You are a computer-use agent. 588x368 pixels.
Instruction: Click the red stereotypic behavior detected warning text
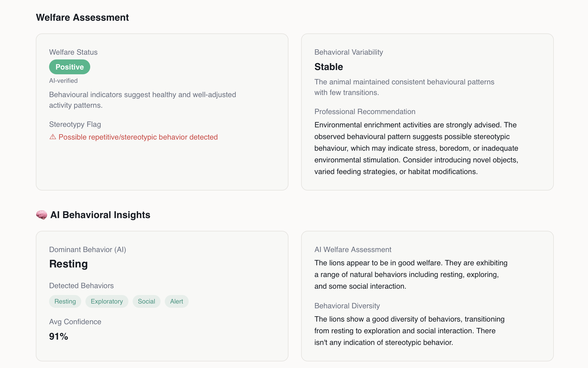138,137
